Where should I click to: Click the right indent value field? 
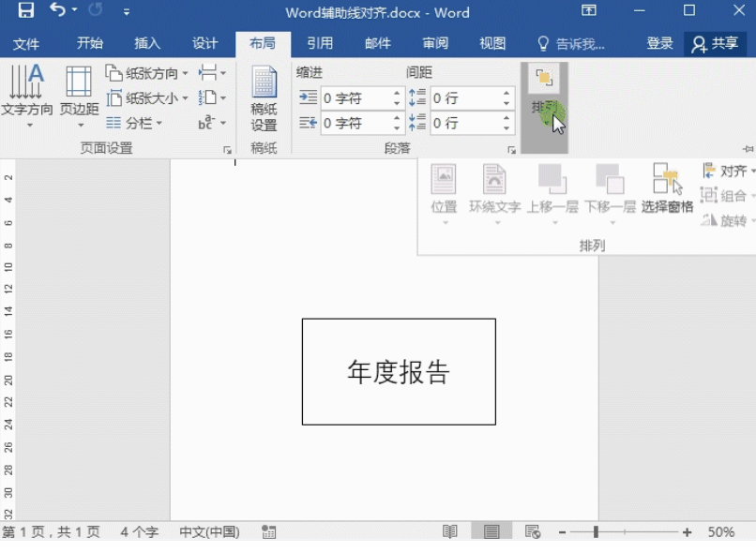click(356, 124)
